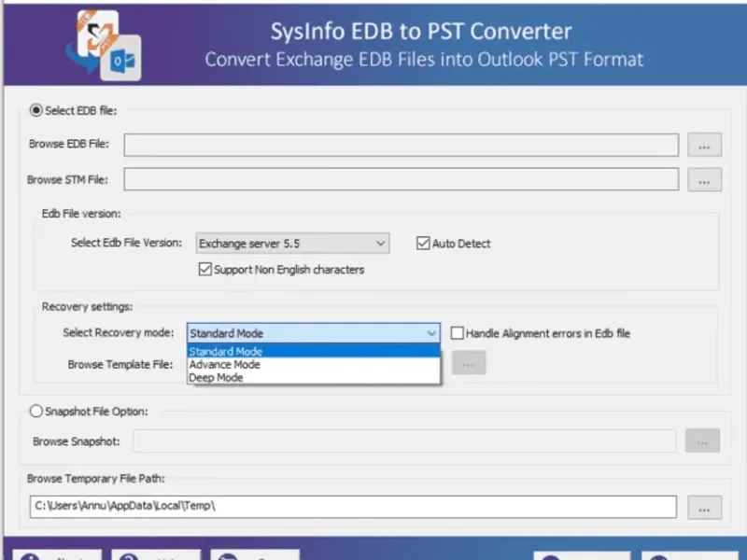Viewport: 747px width, 560px height.
Task: Focus the Browse STM File text field
Action: (x=402, y=179)
